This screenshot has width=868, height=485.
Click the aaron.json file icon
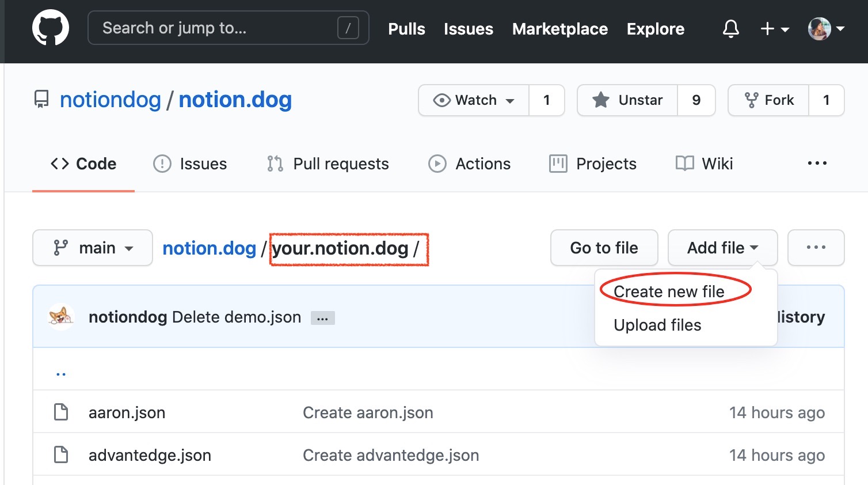(x=61, y=412)
